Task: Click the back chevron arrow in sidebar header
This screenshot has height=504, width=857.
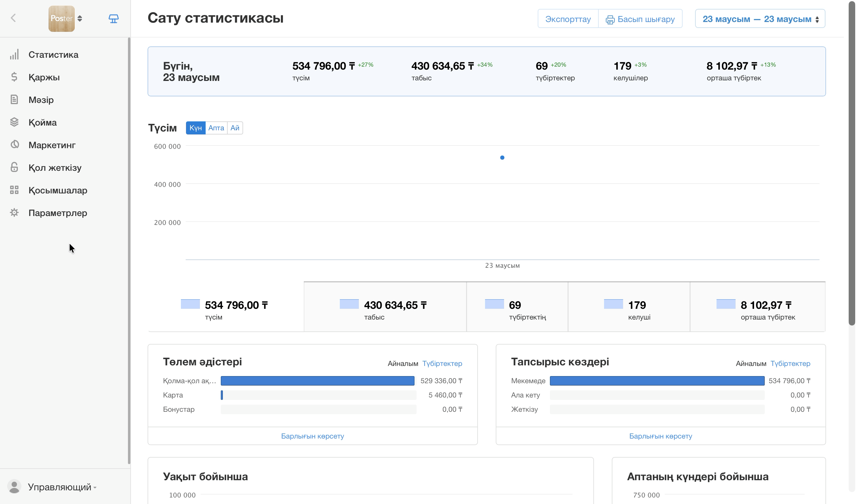Action: tap(13, 18)
